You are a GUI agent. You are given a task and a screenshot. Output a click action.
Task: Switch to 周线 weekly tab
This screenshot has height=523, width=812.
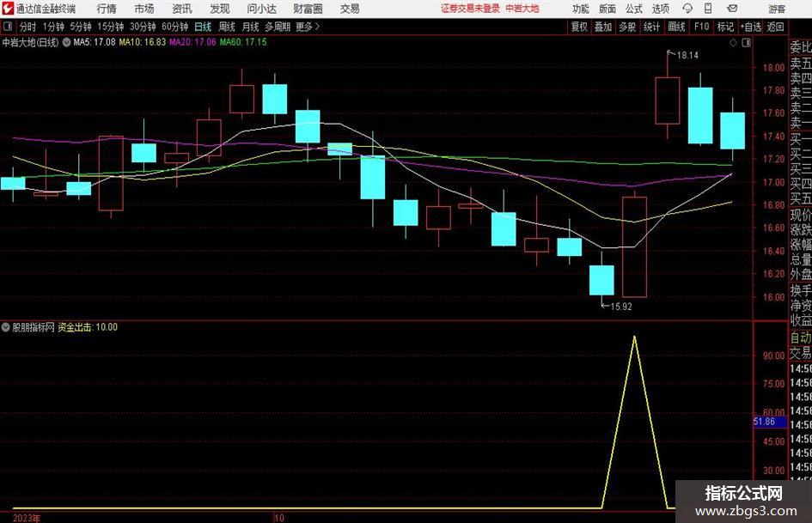227,27
